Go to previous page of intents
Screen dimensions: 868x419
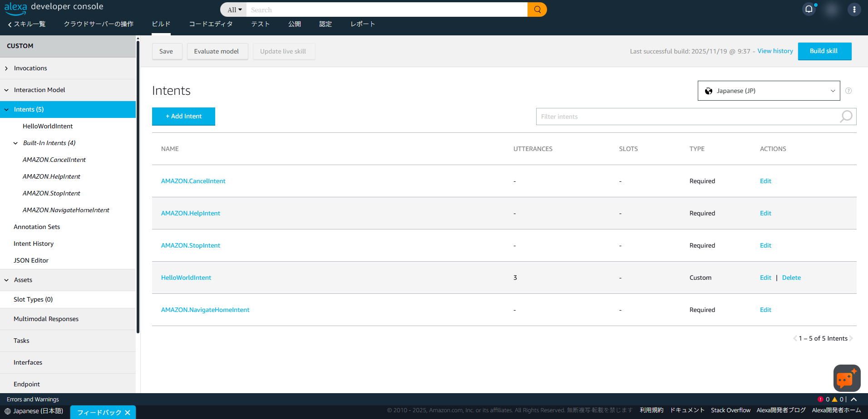pyautogui.click(x=795, y=338)
